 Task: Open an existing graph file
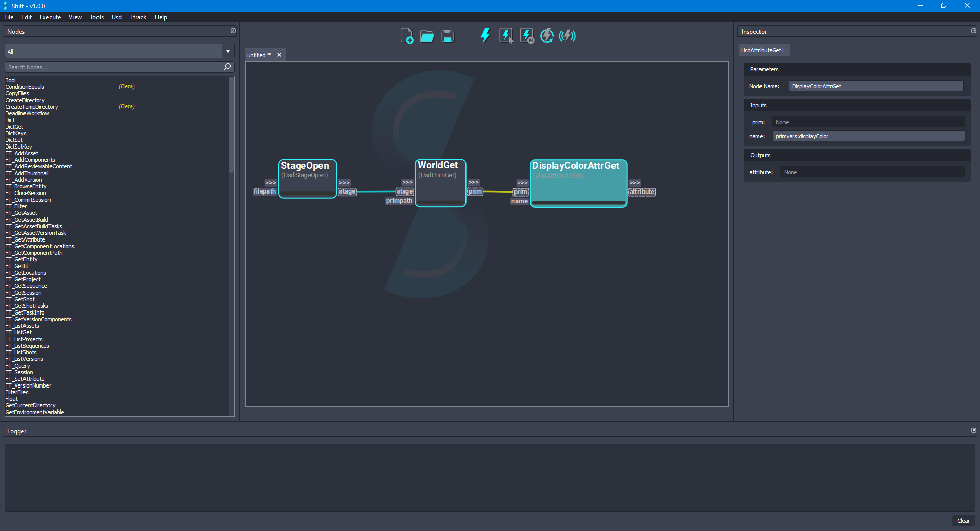coord(427,36)
